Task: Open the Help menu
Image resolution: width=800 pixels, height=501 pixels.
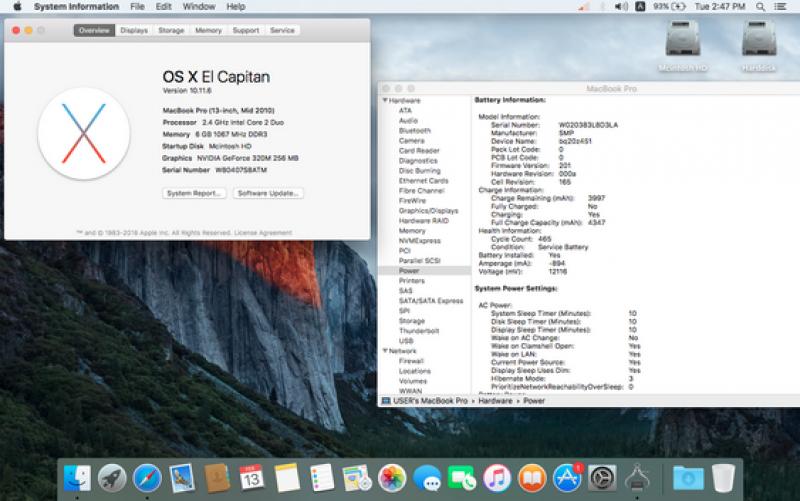Action: 236,7
